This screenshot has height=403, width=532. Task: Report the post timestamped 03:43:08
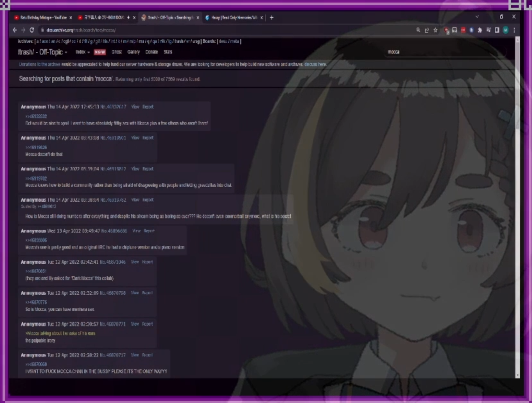[x=148, y=138]
